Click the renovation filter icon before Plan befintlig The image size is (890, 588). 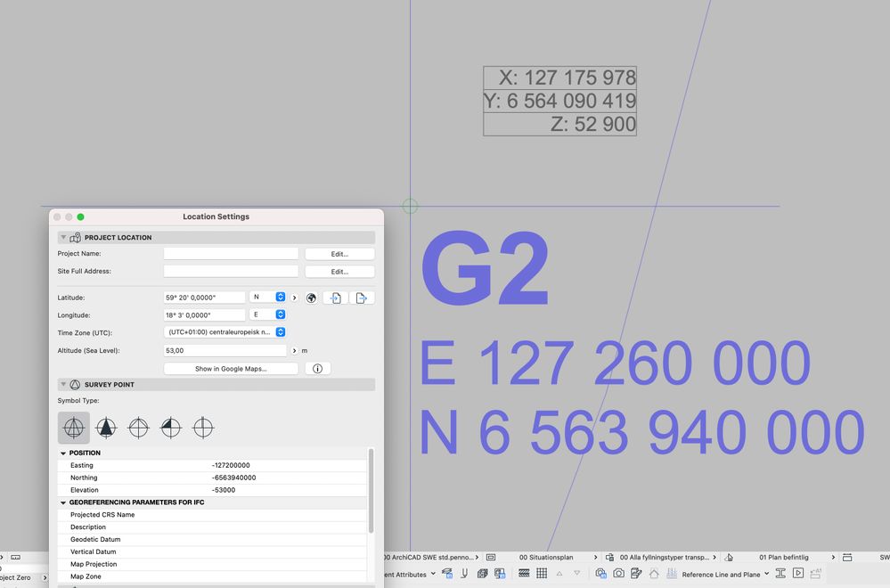tap(729, 558)
